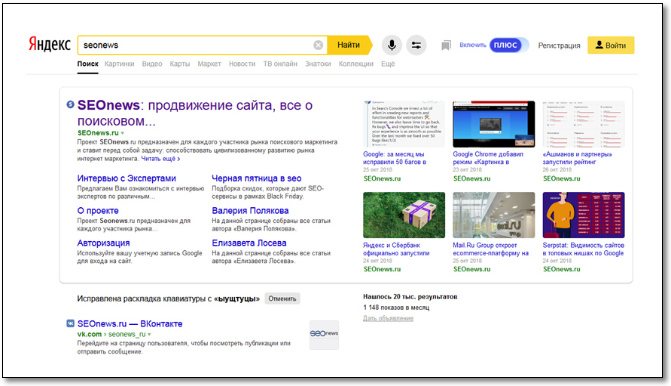671x386 pixels.
Task: Open the Ашманов и партнеры rating thumbnail
Action: (584, 124)
